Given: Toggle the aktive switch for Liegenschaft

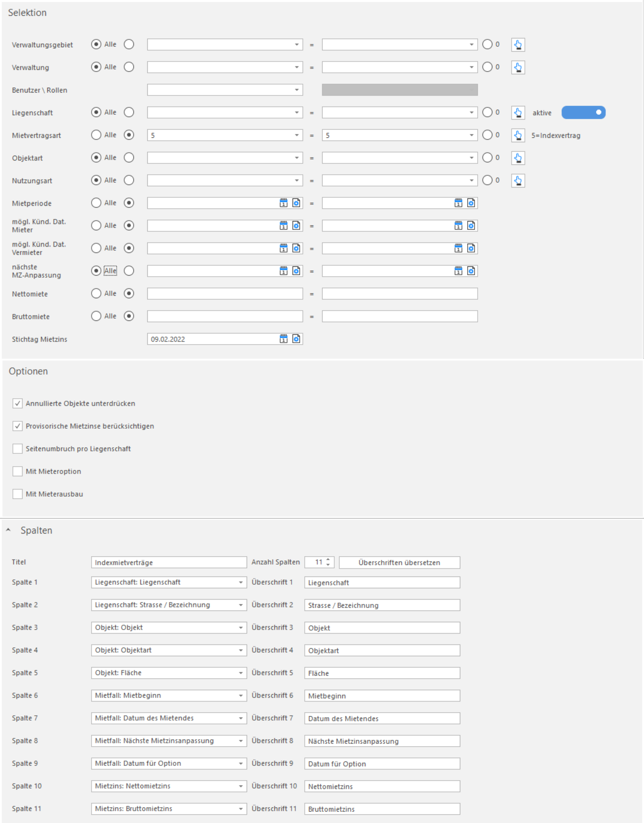Looking at the screenshot, I should pyautogui.click(x=583, y=112).
